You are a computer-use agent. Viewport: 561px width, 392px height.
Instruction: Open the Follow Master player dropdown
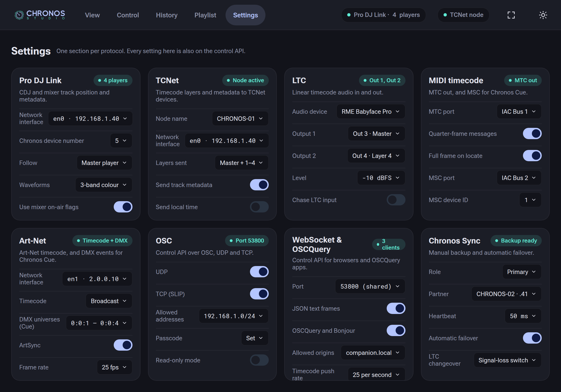[104, 163]
